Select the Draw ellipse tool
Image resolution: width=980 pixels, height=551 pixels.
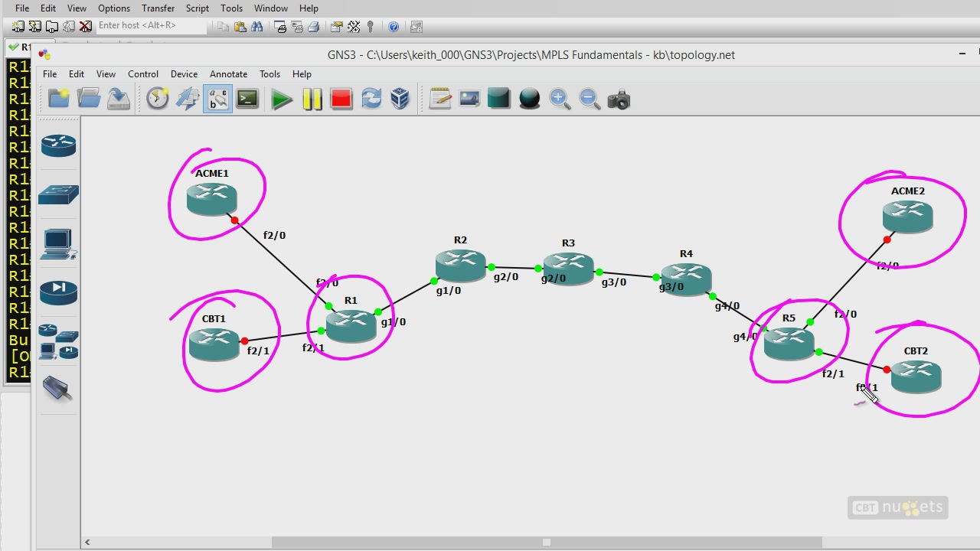530,99
